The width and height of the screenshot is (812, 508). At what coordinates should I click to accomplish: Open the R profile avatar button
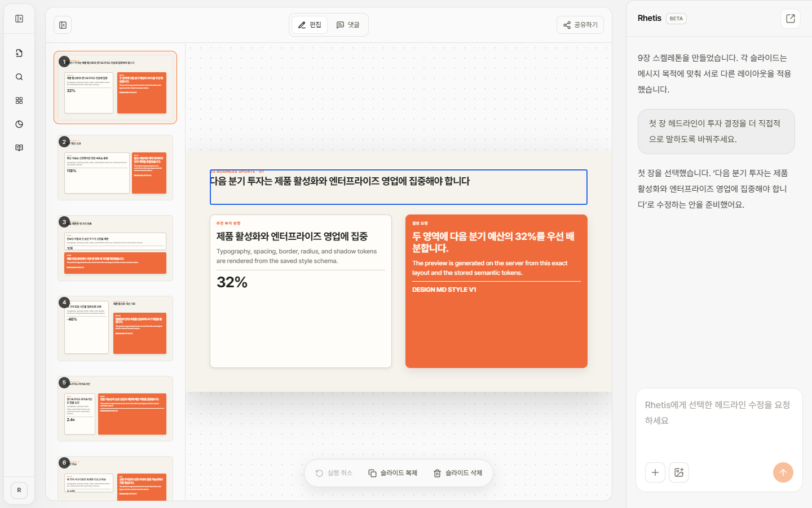(19, 490)
